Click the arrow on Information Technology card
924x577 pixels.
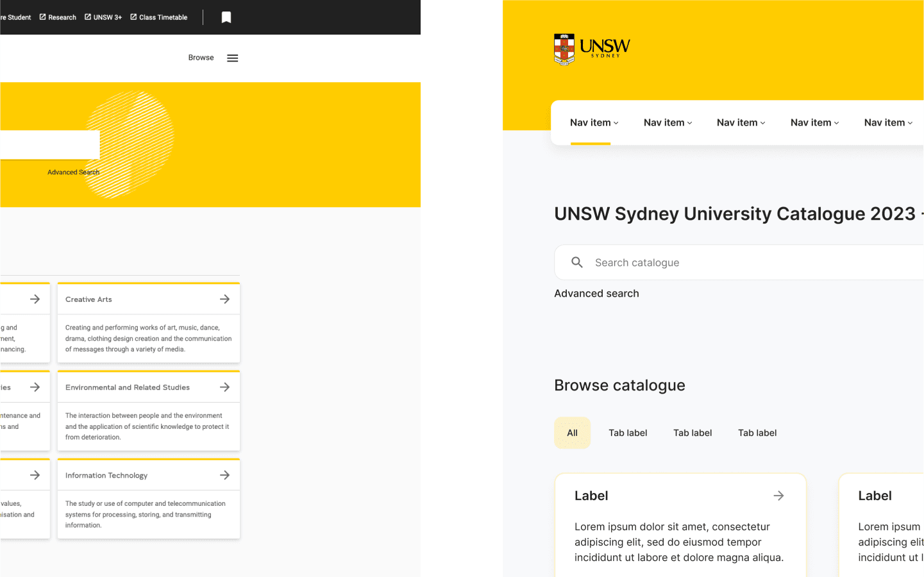[x=225, y=475]
